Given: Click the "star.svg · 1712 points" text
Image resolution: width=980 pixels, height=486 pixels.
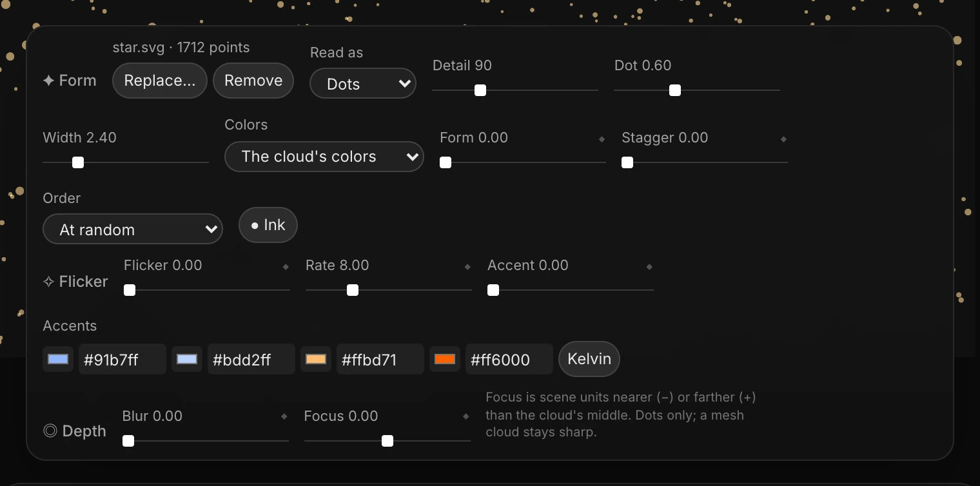Looking at the screenshot, I should pos(181,48).
